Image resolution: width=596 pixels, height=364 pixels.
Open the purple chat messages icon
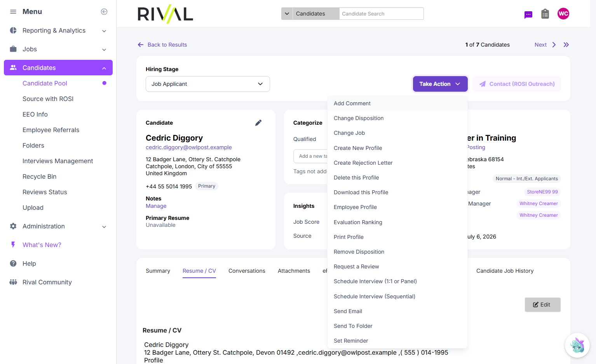(528, 15)
